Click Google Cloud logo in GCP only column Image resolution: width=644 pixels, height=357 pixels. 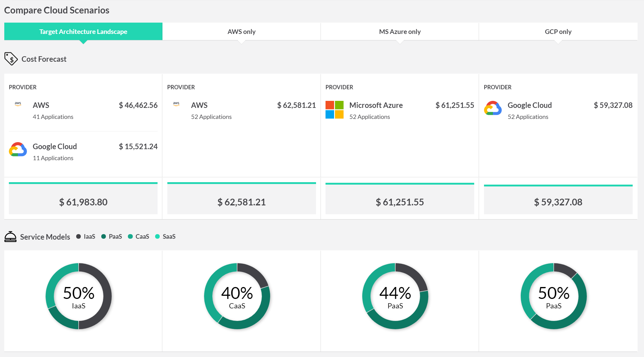click(x=493, y=108)
